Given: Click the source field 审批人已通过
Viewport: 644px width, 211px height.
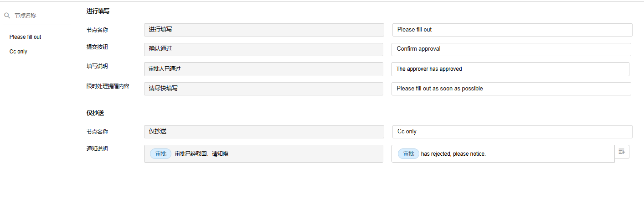Looking at the screenshot, I should click(263, 69).
